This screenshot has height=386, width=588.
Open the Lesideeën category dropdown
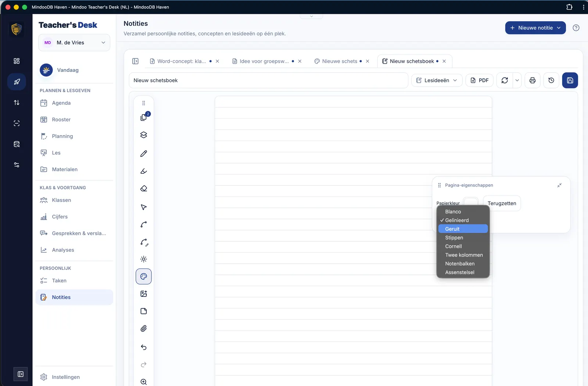coord(437,80)
